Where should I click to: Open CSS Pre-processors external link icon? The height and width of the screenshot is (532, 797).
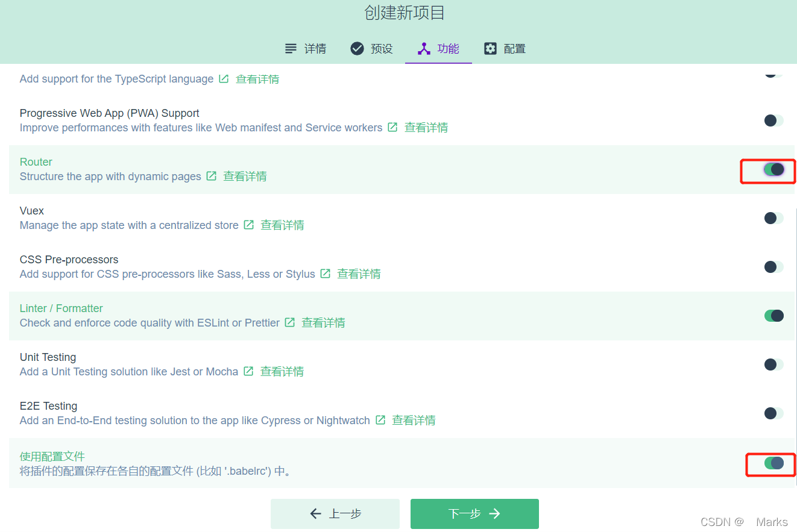[x=325, y=274]
